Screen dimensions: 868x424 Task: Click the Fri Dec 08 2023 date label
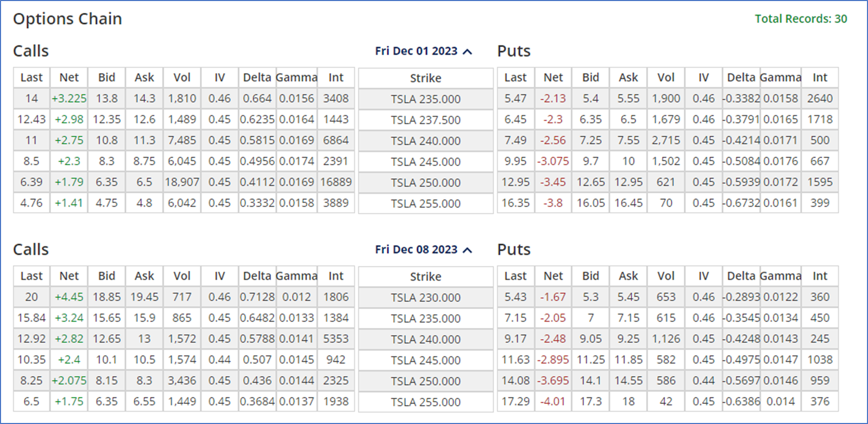pyautogui.click(x=416, y=249)
